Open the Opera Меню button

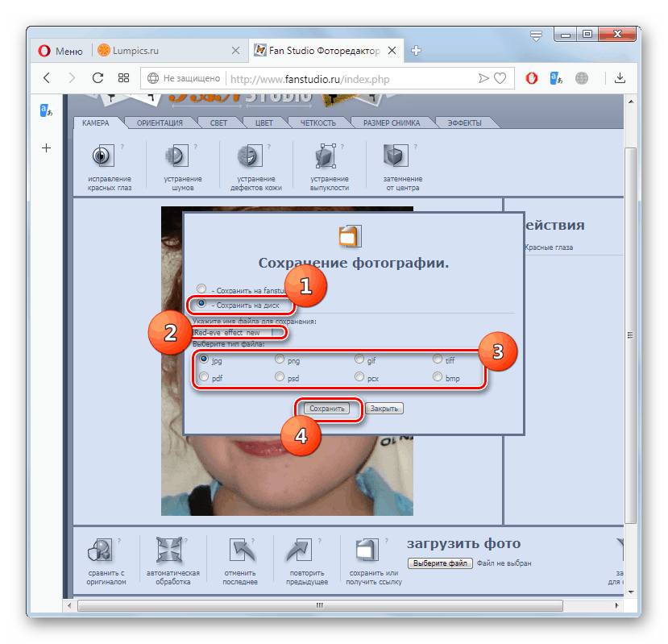click(61, 51)
